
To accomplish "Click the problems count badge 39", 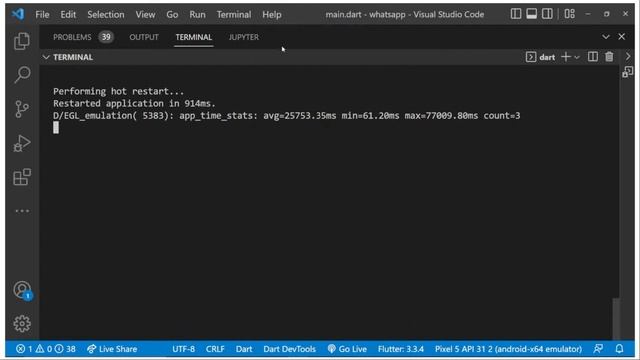I will click(x=106, y=37).
